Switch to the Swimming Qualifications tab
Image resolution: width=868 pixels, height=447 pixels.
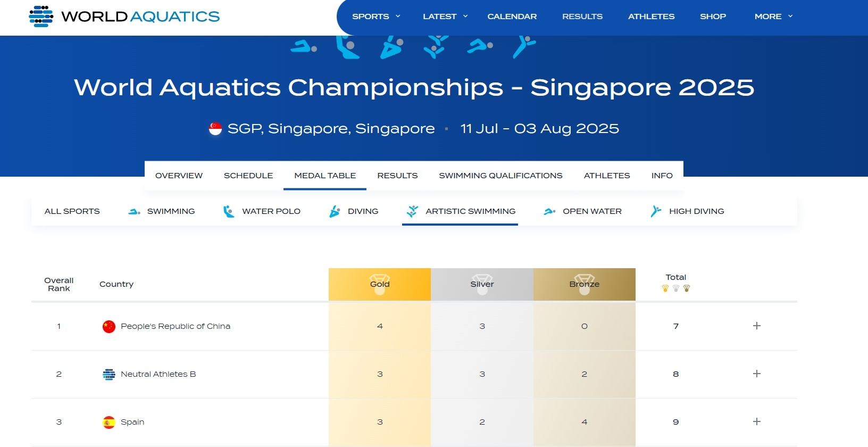(500, 176)
